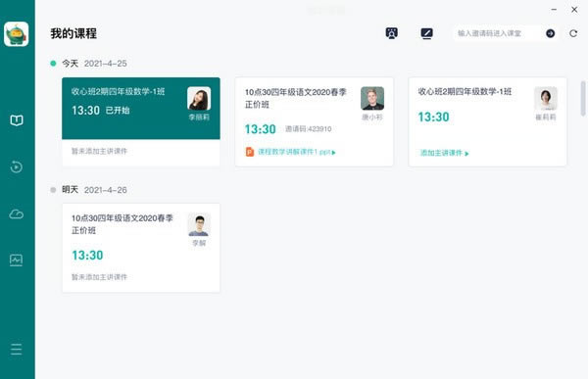
Task: Click the PowerPoint file icon in second card
Action: click(x=250, y=152)
